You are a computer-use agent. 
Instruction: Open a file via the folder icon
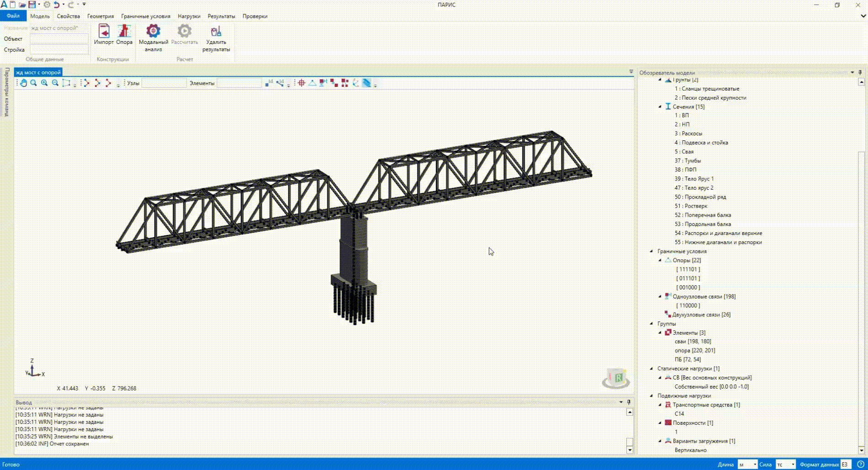22,5
